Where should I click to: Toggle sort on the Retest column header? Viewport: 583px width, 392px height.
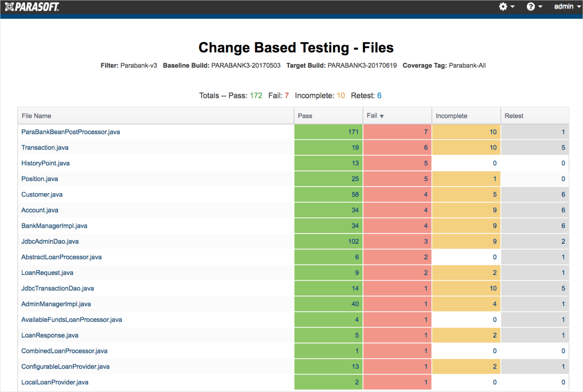514,115
